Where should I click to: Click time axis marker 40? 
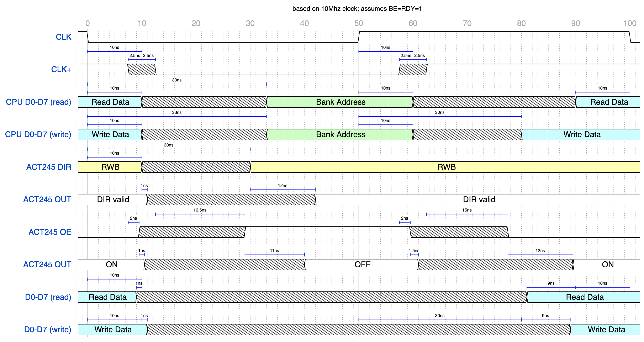(x=305, y=23)
